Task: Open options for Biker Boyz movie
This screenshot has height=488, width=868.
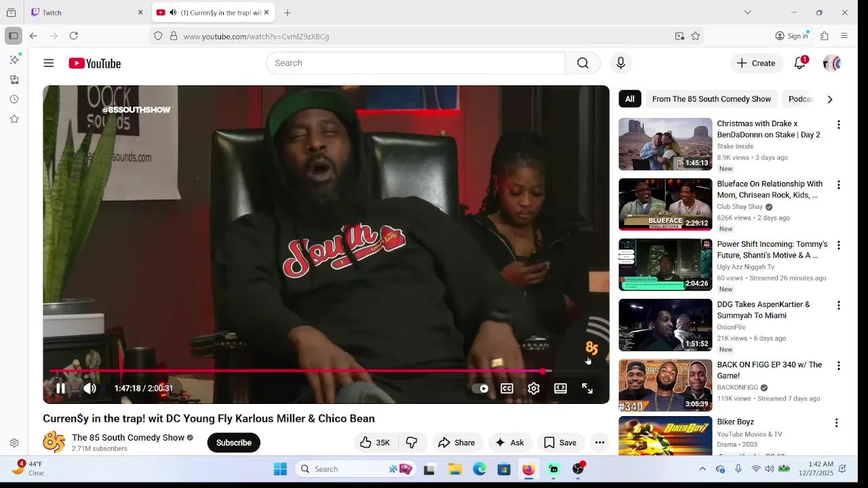Action: [837, 423]
